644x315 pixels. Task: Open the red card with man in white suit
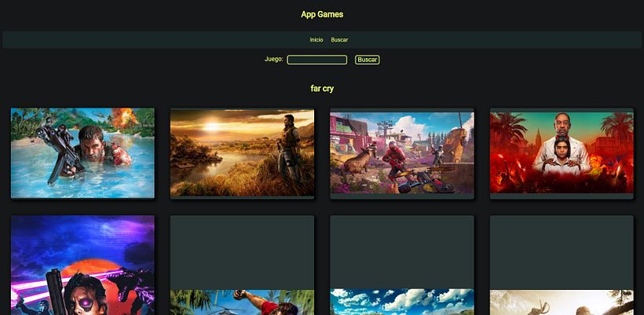tap(562, 153)
